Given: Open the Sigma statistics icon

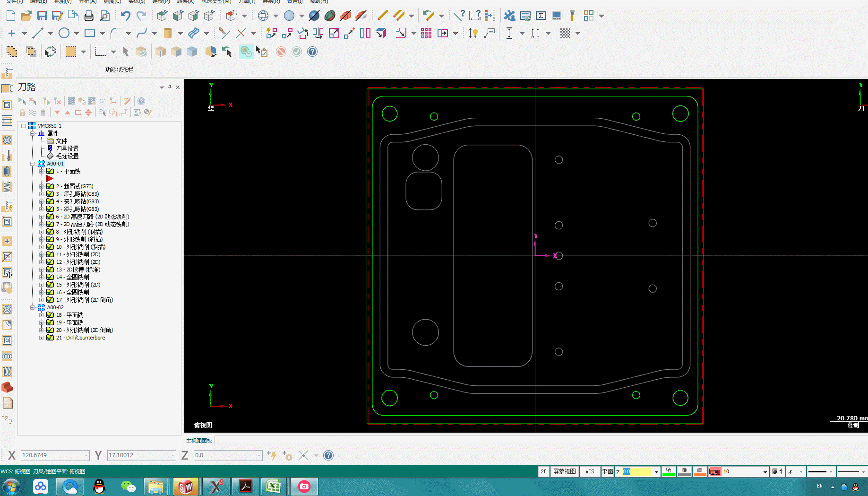Looking at the screenshot, I should [x=541, y=16].
